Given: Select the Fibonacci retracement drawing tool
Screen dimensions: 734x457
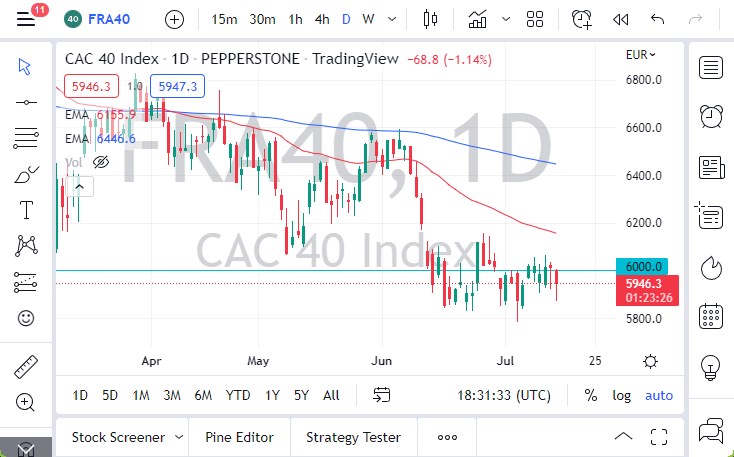Looking at the screenshot, I should 26,138.
